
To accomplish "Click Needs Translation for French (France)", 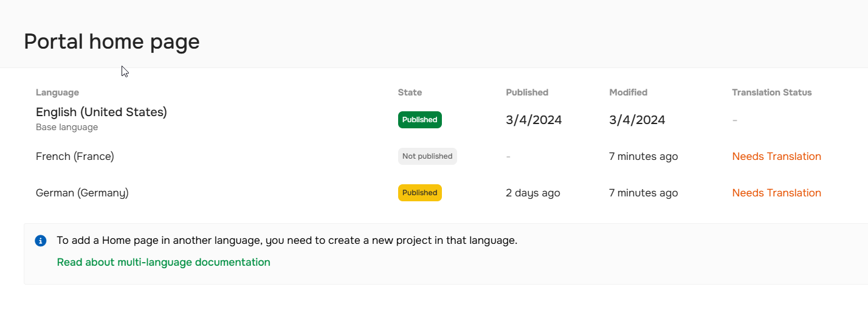I will pyautogui.click(x=776, y=156).
